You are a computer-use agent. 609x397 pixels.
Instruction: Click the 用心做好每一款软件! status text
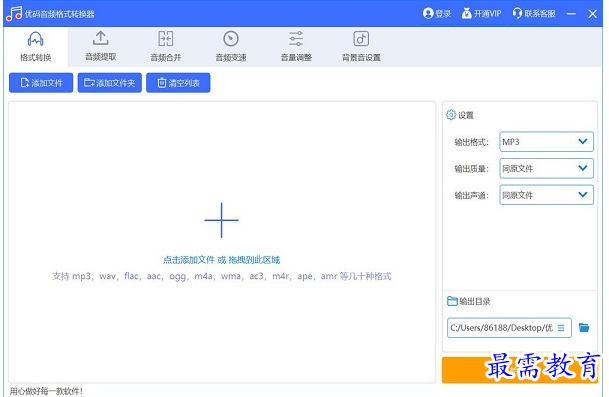pyautogui.click(x=46, y=391)
